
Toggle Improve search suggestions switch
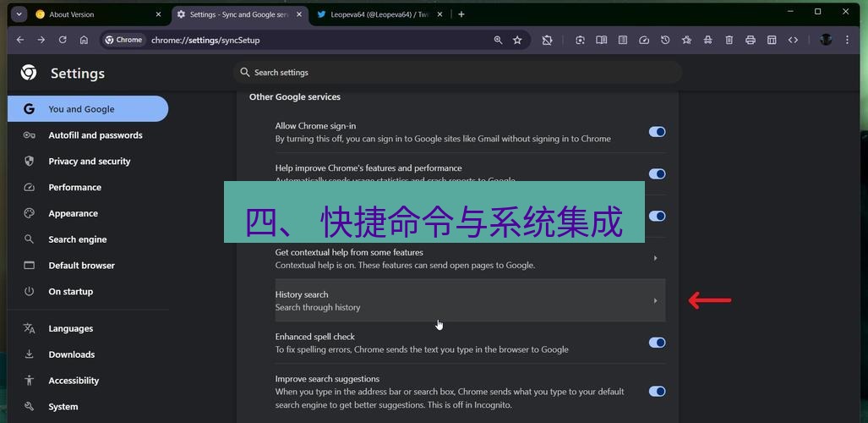click(x=657, y=392)
